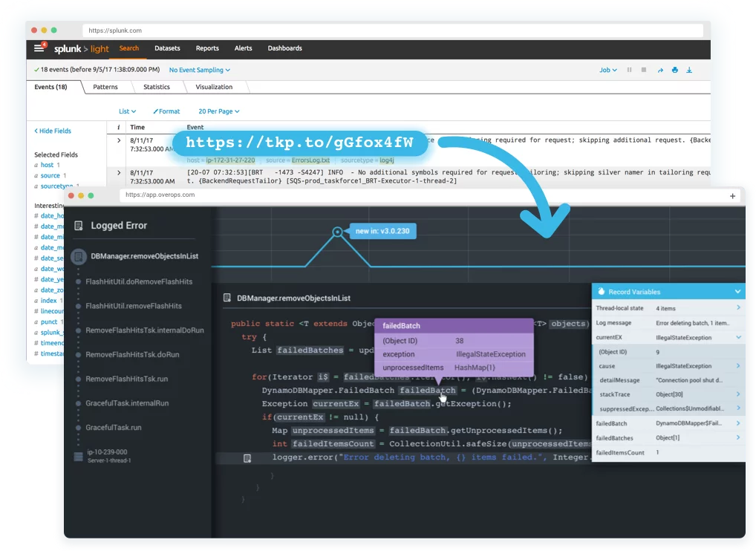Collapse the Record Variables panel
756x551 pixels.
pyautogui.click(x=737, y=292)
